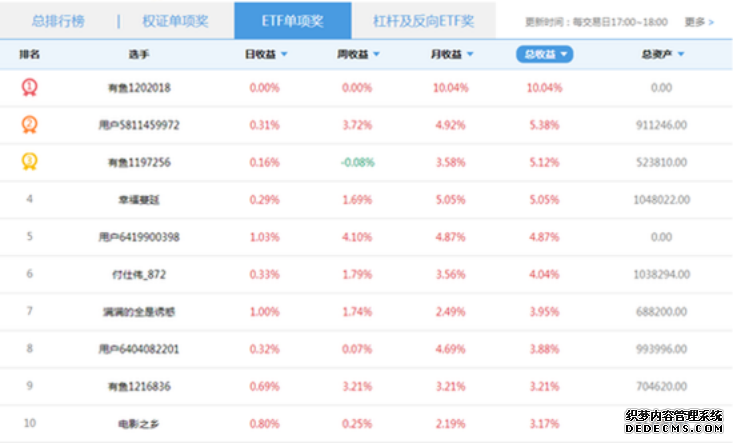Click the green -0.08% weekly value

click(358, 162)
